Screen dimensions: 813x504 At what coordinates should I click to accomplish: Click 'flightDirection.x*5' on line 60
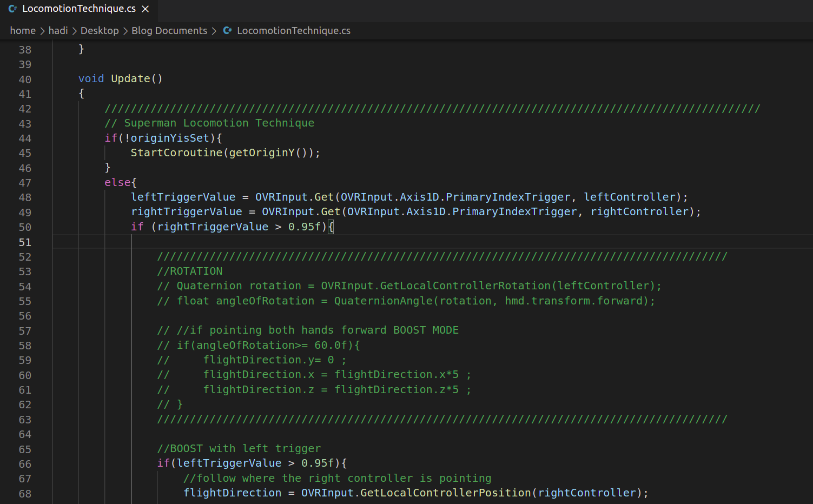[396, 374]
